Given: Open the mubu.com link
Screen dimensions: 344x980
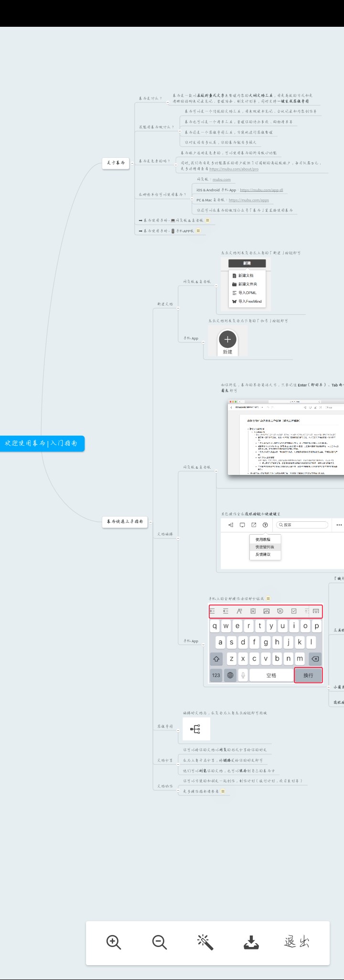Looking at the screenshot, I should click(x=221, y=180).
